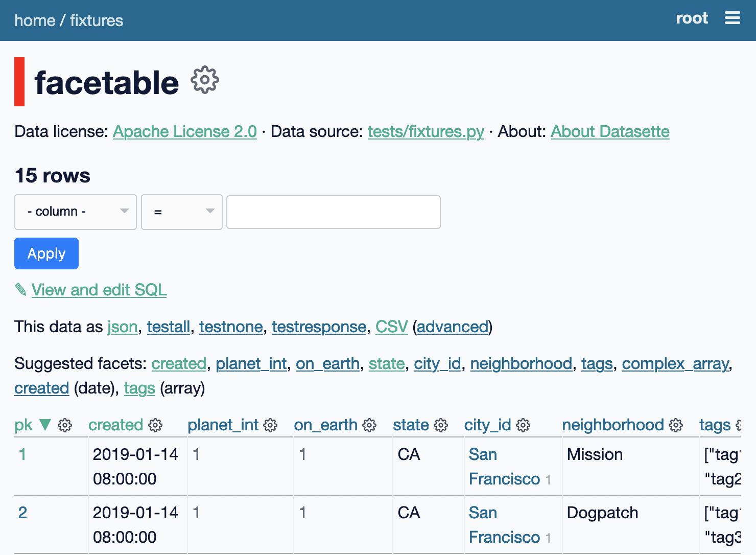Screen dimensions: 756x555
Task: Sort by the tags column header
Action: (715, 425)
